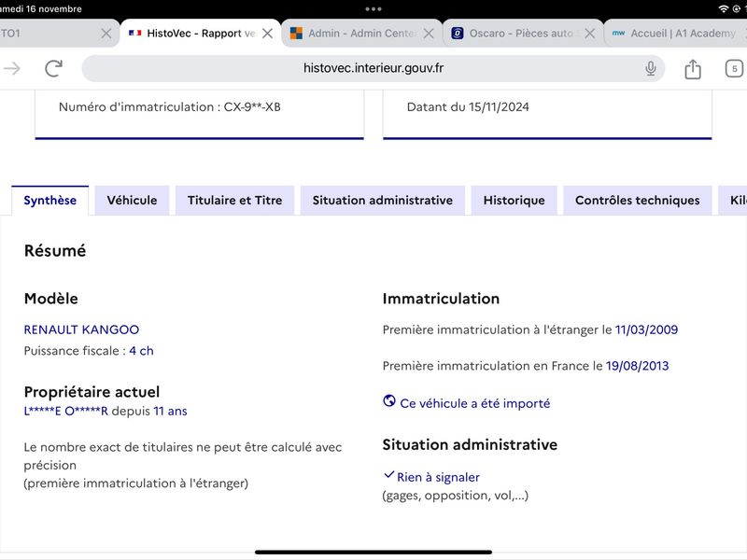Tap the Datant du 15/11/2024 text

point(468,106)
